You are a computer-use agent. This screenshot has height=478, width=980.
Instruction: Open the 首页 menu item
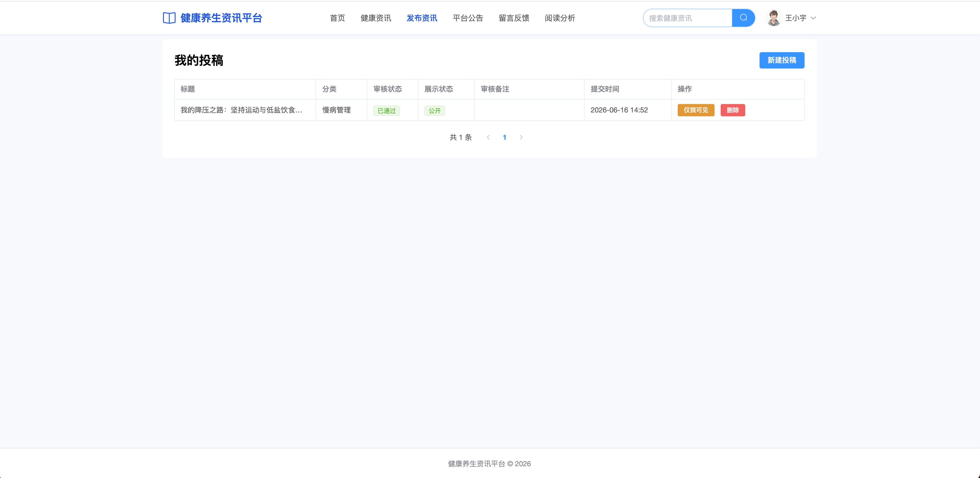337,18
